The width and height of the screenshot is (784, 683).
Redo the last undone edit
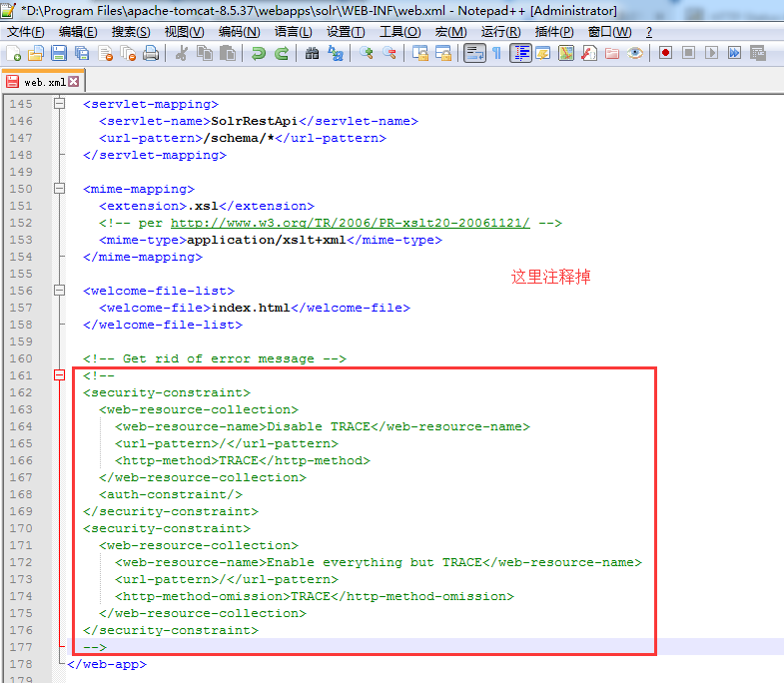(282, 53)
